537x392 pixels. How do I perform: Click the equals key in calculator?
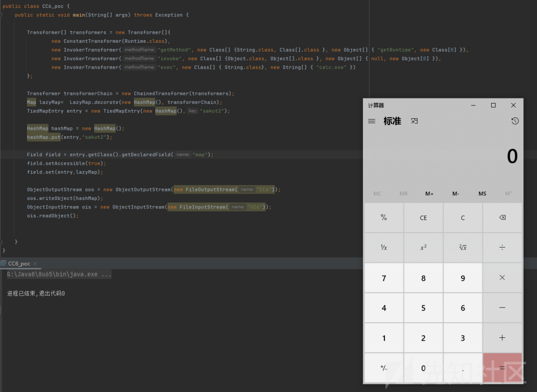(502, 368)
